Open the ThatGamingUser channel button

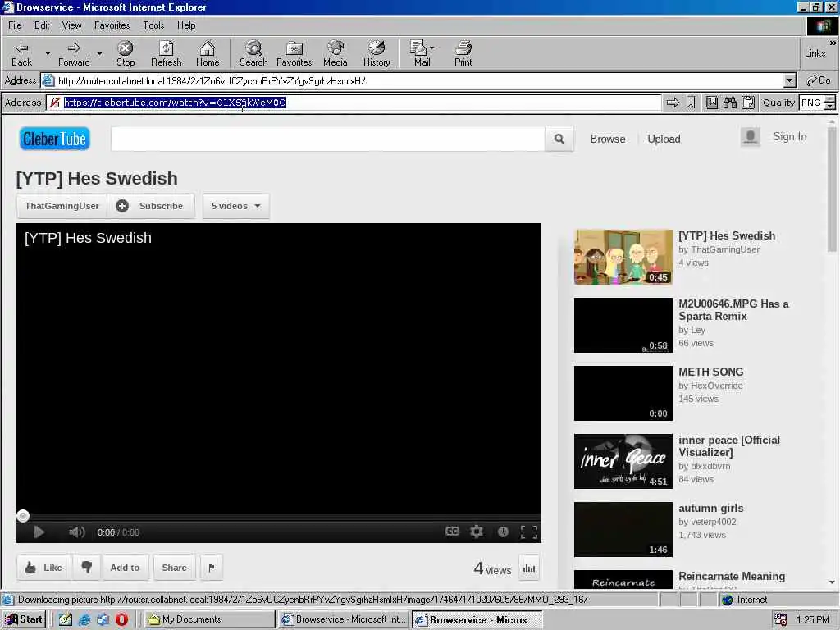tap(62, 206)
